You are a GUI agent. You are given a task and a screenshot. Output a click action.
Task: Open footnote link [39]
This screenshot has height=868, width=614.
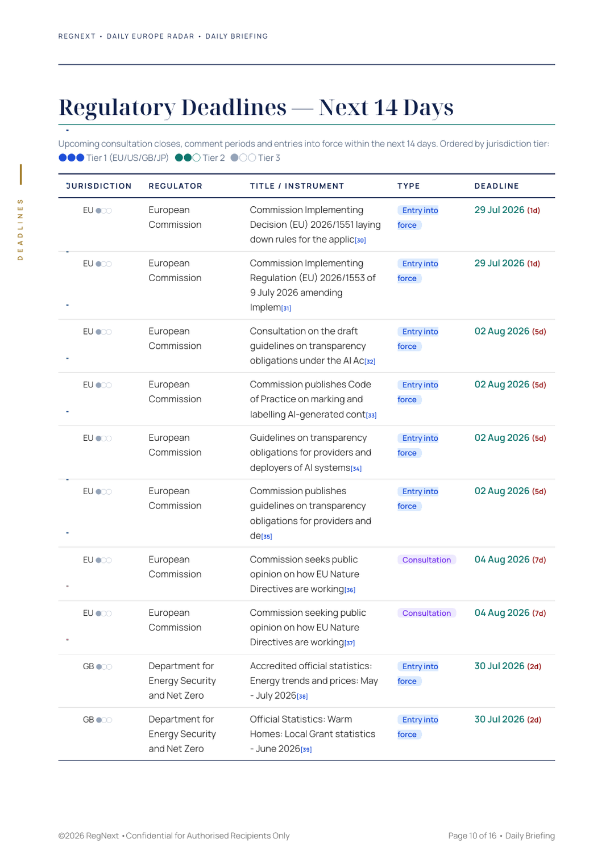pos(306,750)
